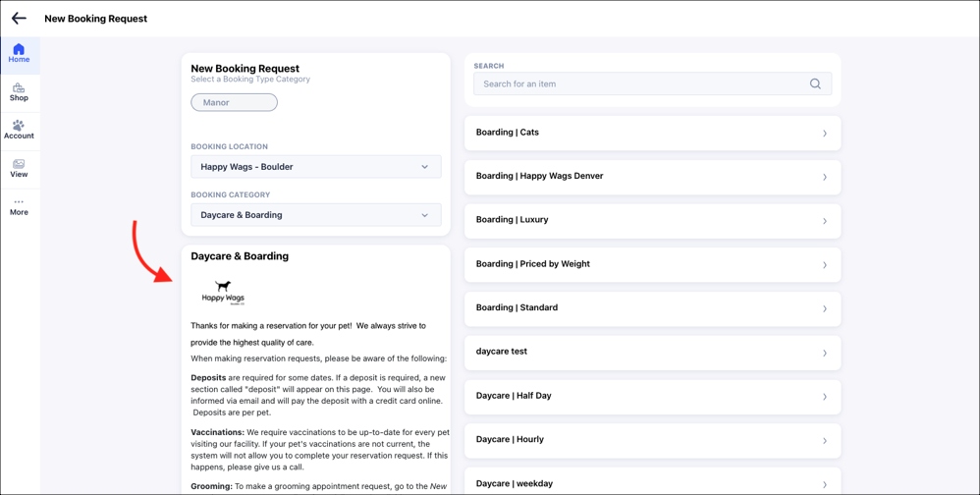Click the search magnifier icon
This screenshot has width=980, height=495.
815,83
